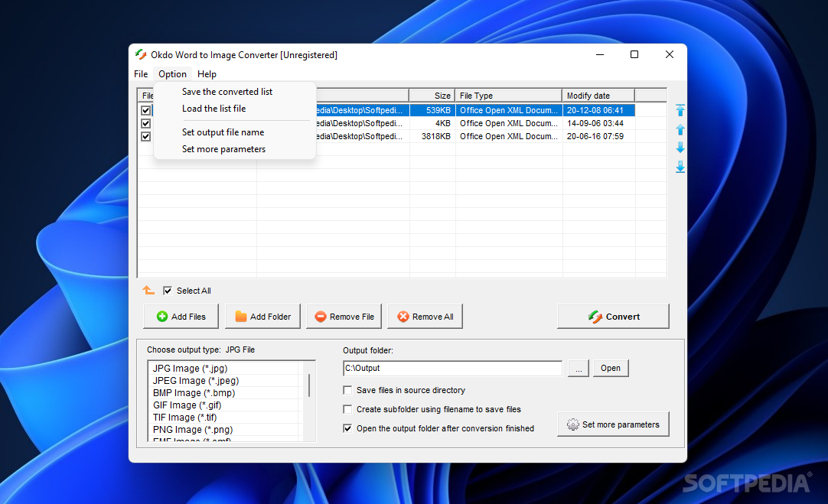Click the Output folder path field

(x=452, y=369)
